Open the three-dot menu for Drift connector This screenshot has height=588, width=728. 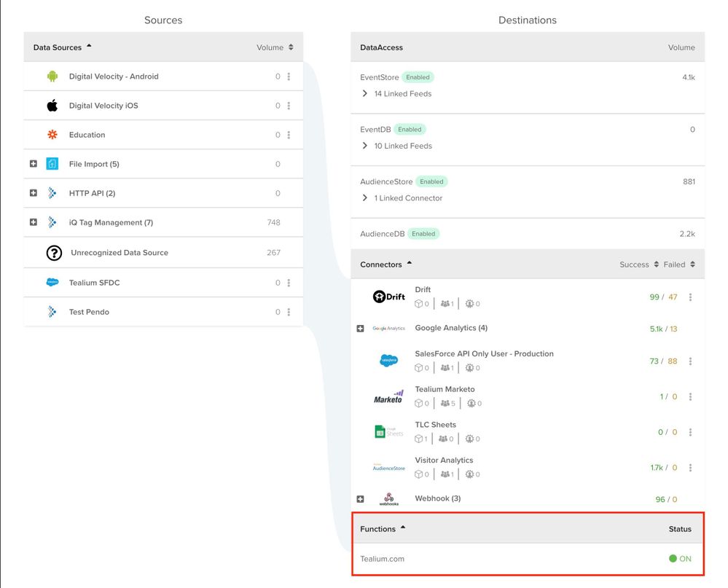pyautogui.click(x=690, y=297)
